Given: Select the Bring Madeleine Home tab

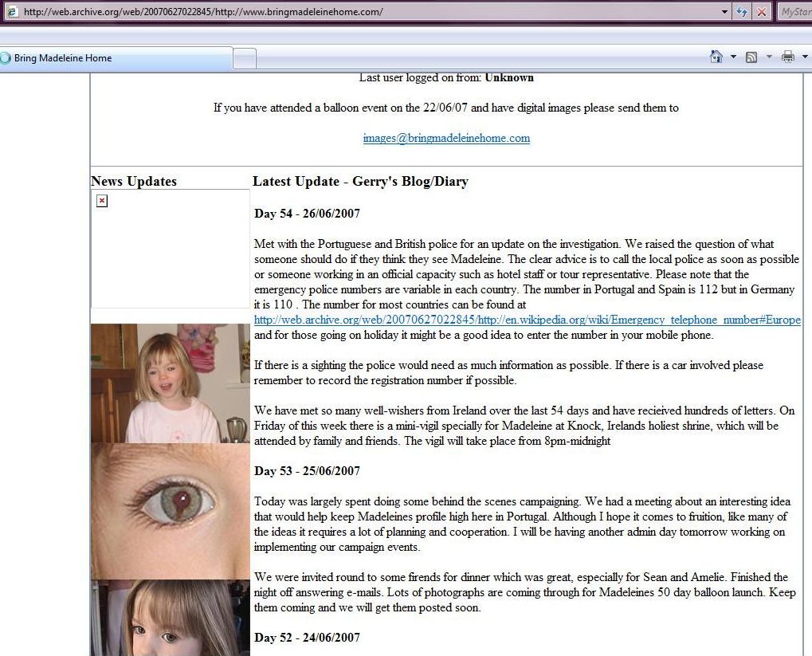Looking at the screenshot, I should tap(116, 58).
